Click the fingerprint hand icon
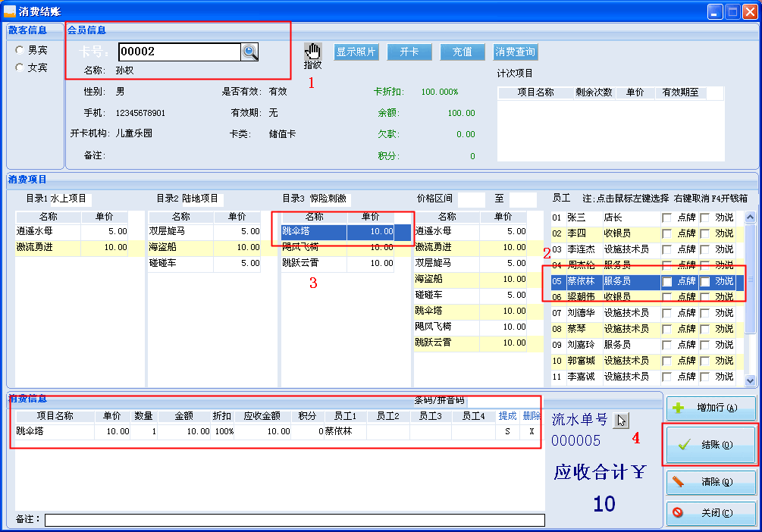 click(x=312, y=52)
